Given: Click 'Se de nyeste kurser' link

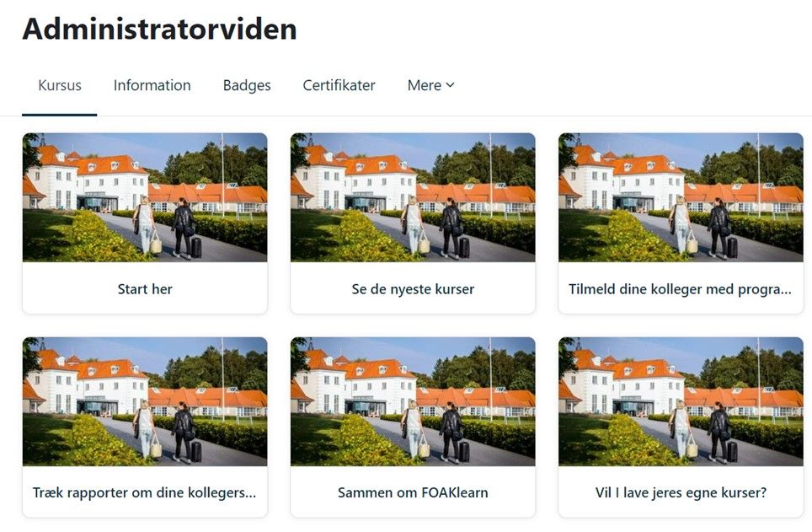Looking at the screenshot, I should tap(413, 289).
